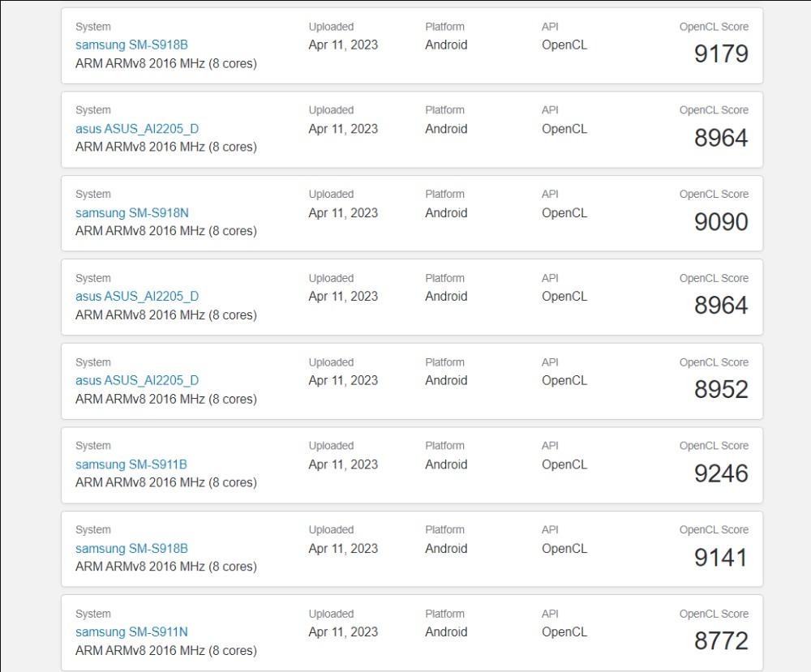Click the OpenCL API value in SM-S911N row
811x672 pixels.
(564, 632)
